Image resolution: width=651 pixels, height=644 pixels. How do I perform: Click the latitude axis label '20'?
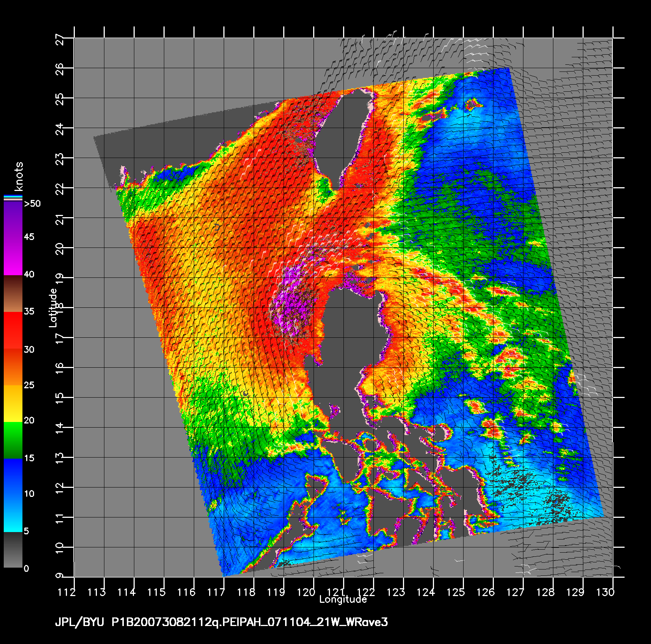pos(60,249)
